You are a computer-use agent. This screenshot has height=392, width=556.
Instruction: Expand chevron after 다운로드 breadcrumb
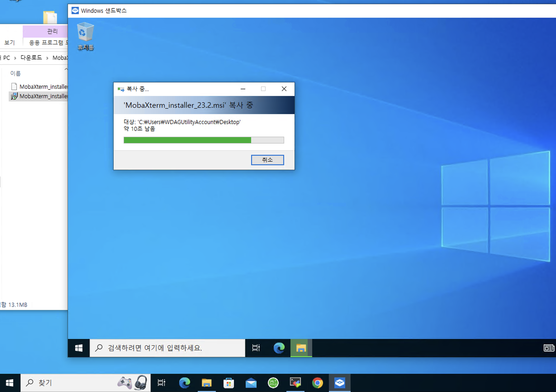pos(47,58)
